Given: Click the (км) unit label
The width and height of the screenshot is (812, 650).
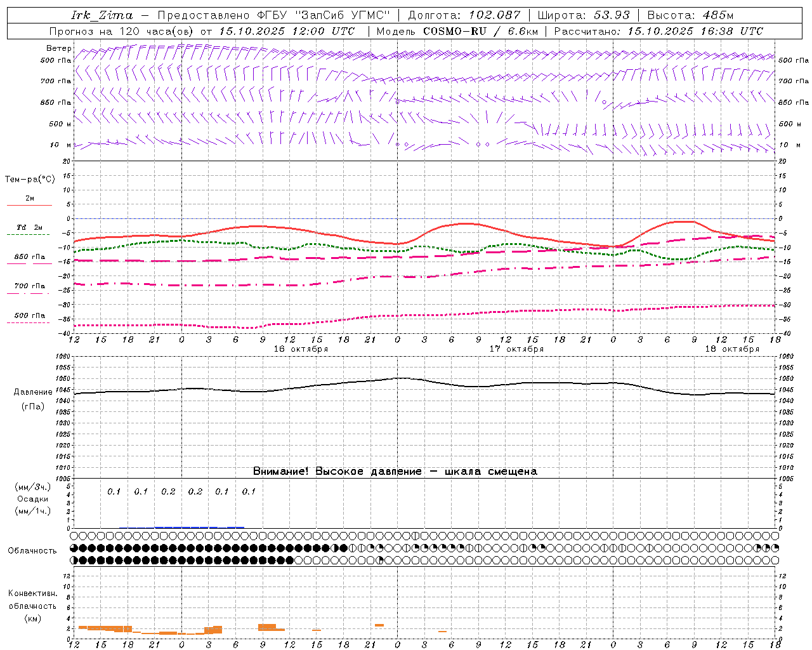Looking at the screenshot, I should [32, 618].
